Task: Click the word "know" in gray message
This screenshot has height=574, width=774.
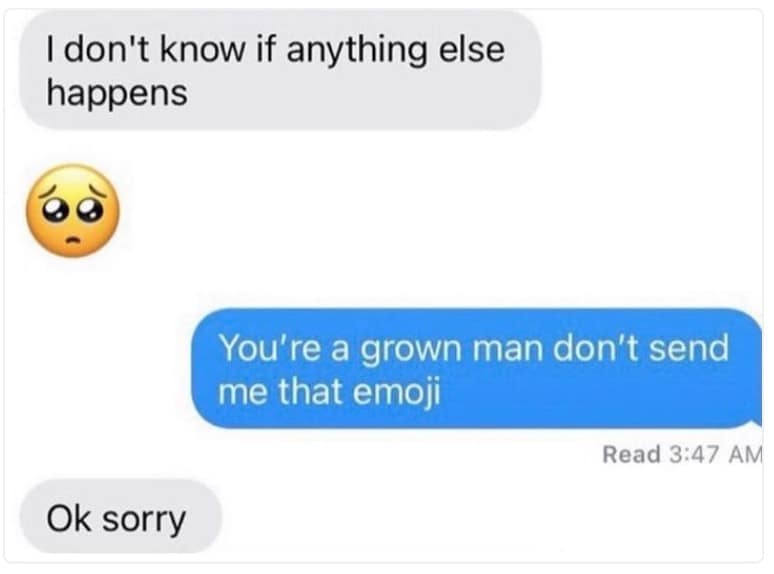Action: tap(202, 49)
